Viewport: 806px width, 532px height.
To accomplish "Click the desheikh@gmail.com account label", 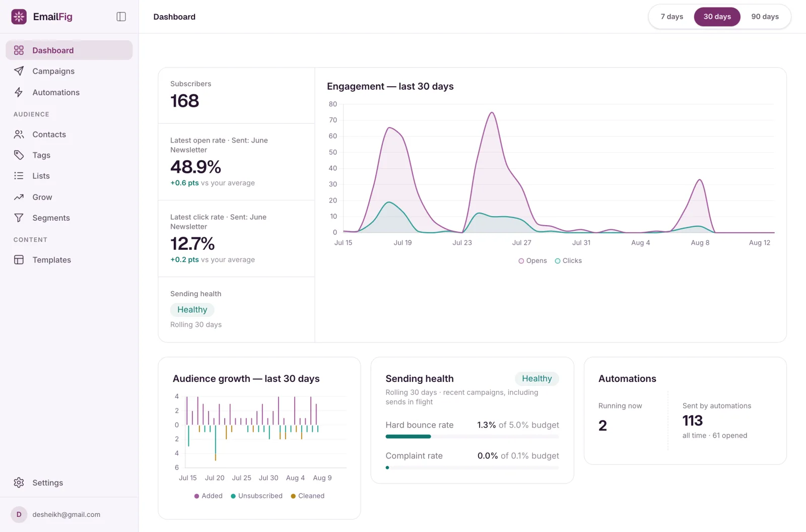I will 66,514.
